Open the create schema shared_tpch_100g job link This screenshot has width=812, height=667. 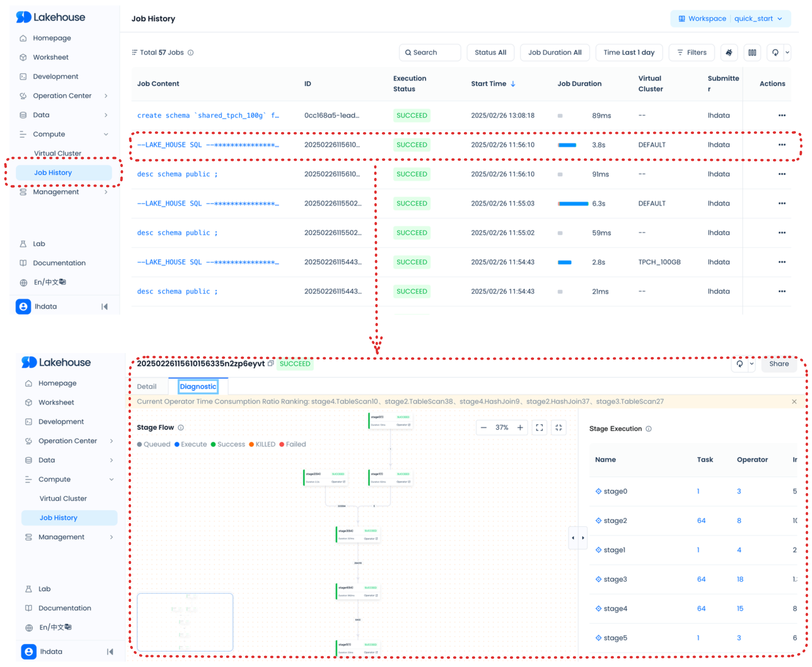(x=208, y=116)
